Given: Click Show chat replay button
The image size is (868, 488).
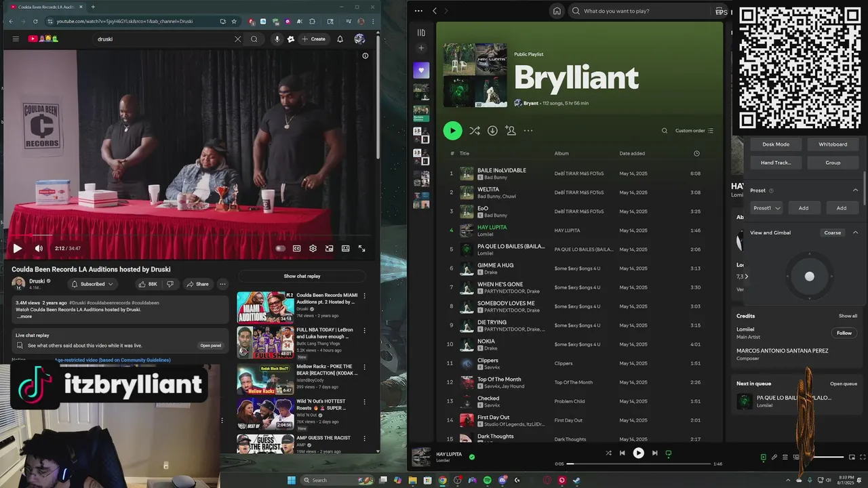Looking at the screenshot, I should (x=302, y=276).
